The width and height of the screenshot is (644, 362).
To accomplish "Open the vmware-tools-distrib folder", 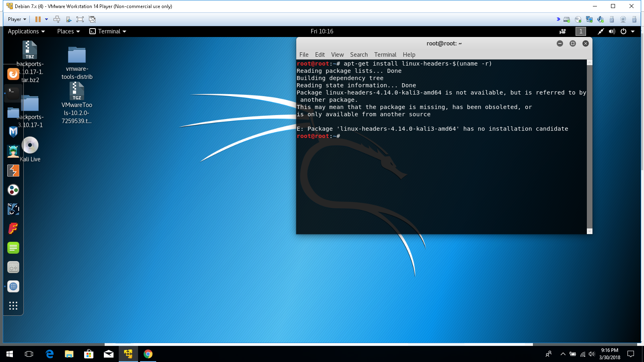I will pos(77,55).
